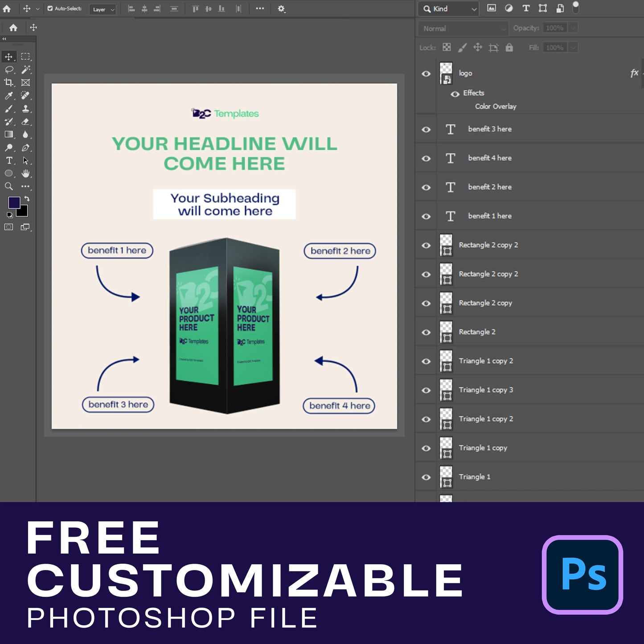The height and width of the screenshot is (644, 644).
Task: Pick the Crop tool
Action: [x=8, y=82]
